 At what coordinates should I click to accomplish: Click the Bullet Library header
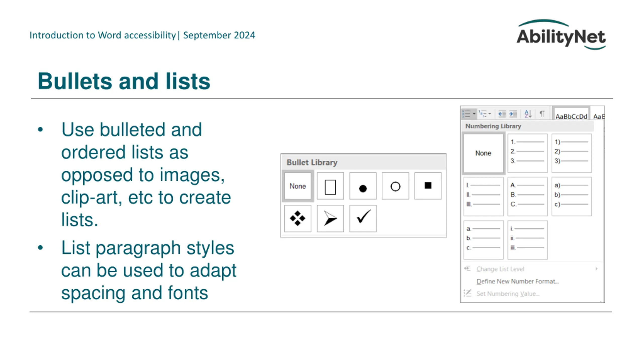tap(363, 162)
